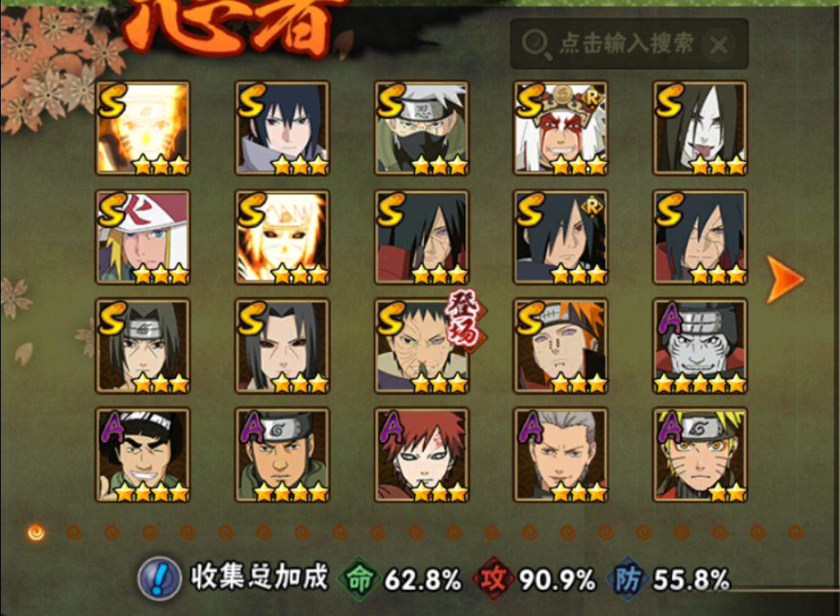Viewport: 840px width, 616px height.
Task: Select orange-haired Pain's portrait
Action: pos(561,346)
